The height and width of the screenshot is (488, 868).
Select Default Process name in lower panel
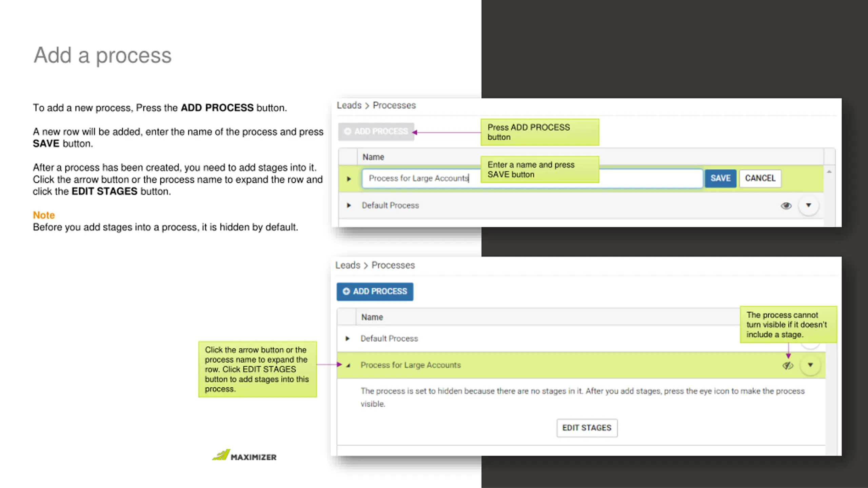point(389,339)
